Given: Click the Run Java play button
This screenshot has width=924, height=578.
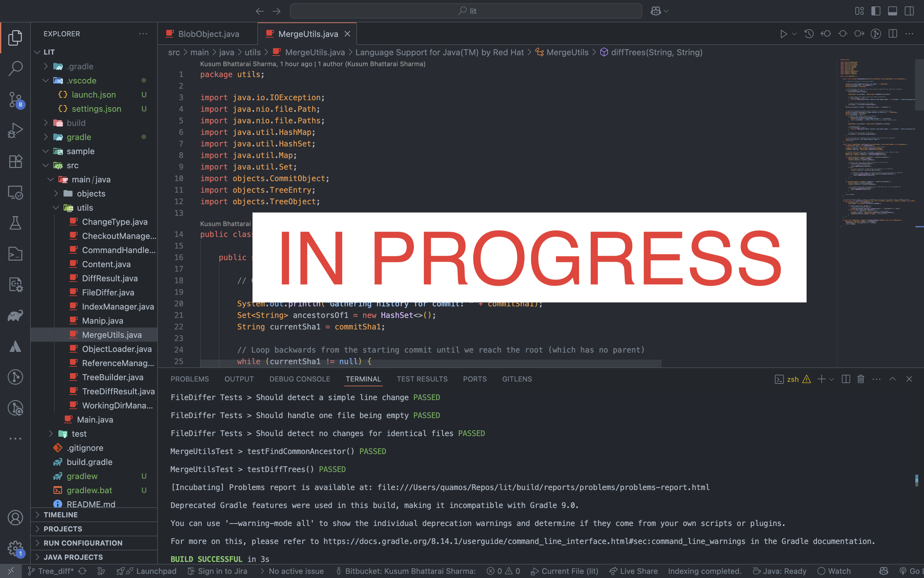Looking at the screenshot, I should coord(783,34).
